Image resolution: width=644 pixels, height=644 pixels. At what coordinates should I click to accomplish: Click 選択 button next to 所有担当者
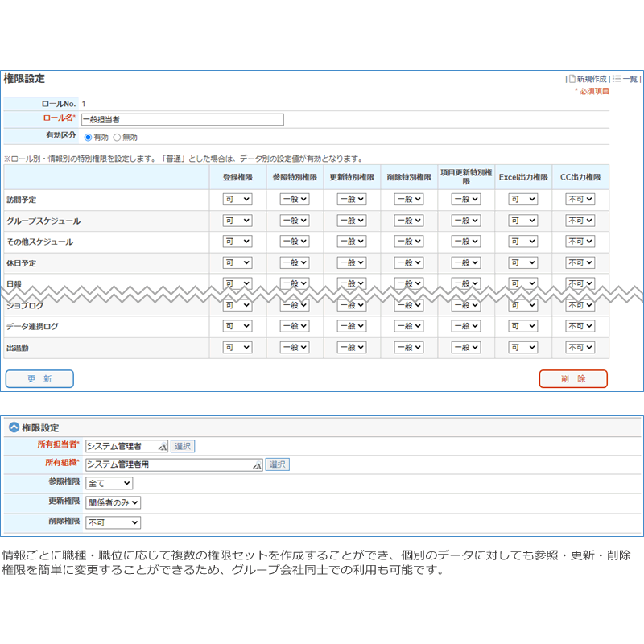tap(183, 446)
